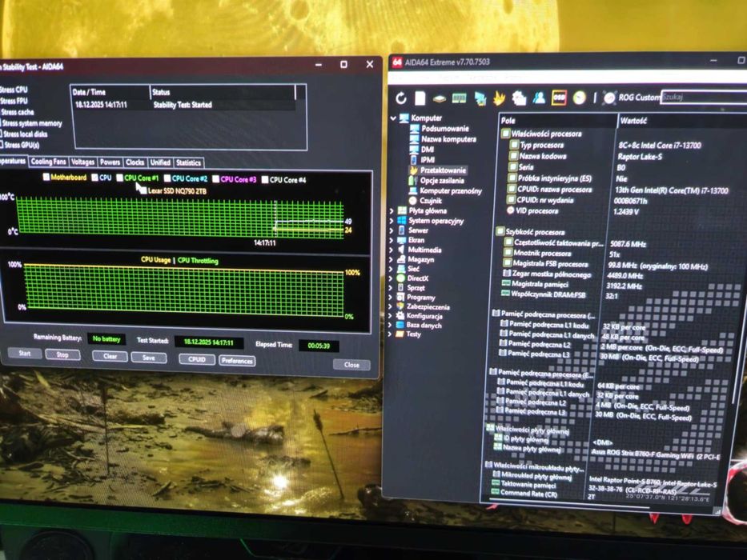This screenshot has width=747, height=560.
Task: Click the Wartość column header
Action: [x=682, y=121]
